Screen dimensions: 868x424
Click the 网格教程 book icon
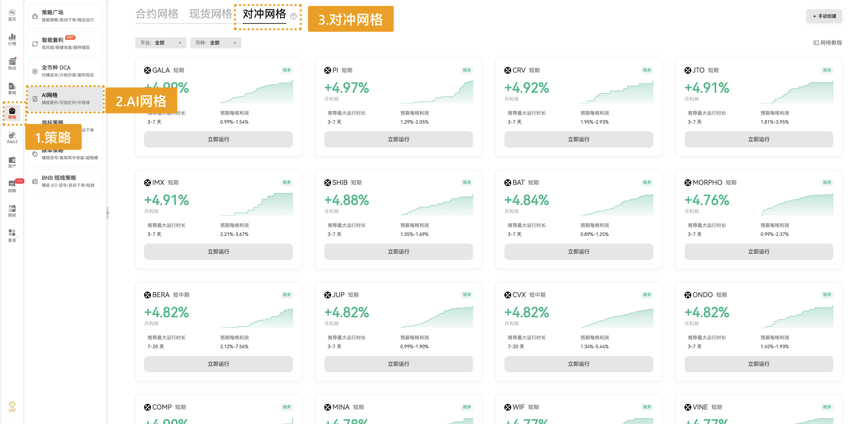[816, 43]
